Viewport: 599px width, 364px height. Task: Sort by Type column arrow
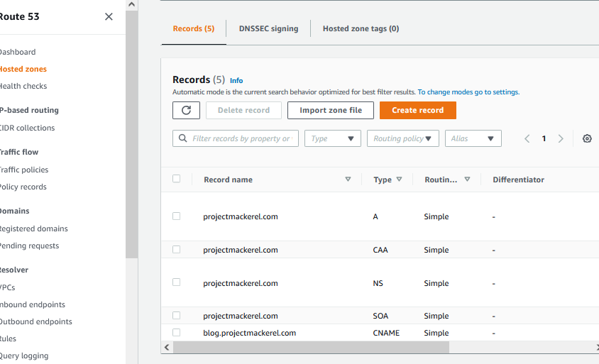400,180
